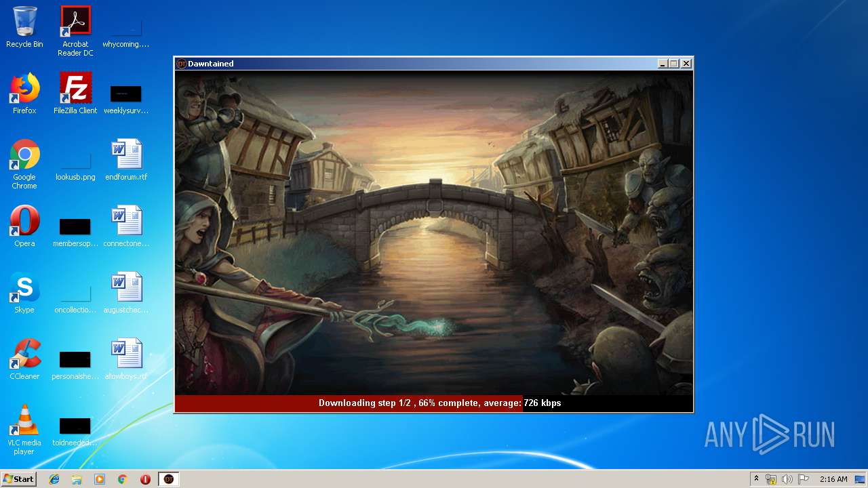Open Windows Explorer taskbar icon

pyautogui.click(x=77, y=479)
